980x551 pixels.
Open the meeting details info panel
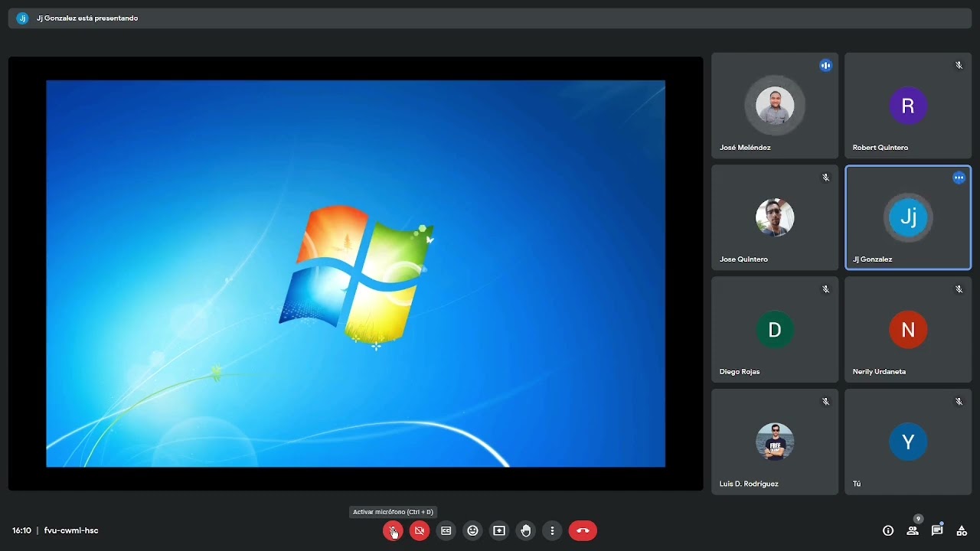pos(888,530)
